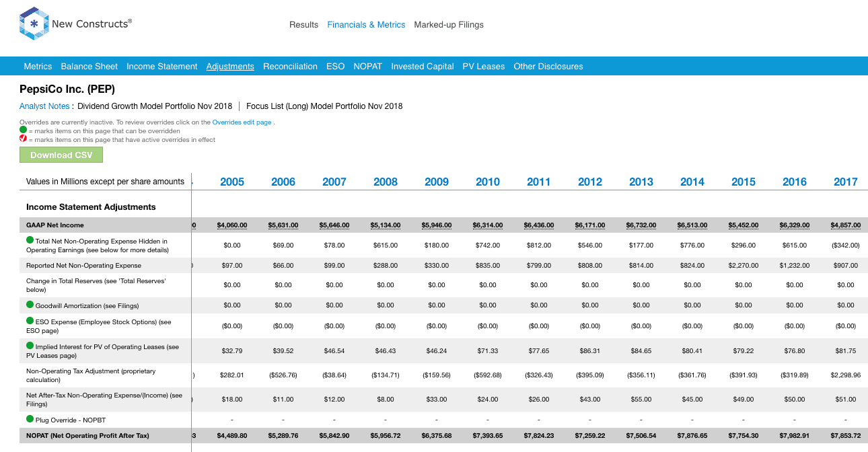Image resolution: width=868 pixels, height=452 pixels.
Task: Open Marked-up Filings section
Action: [x=449, y=25]
